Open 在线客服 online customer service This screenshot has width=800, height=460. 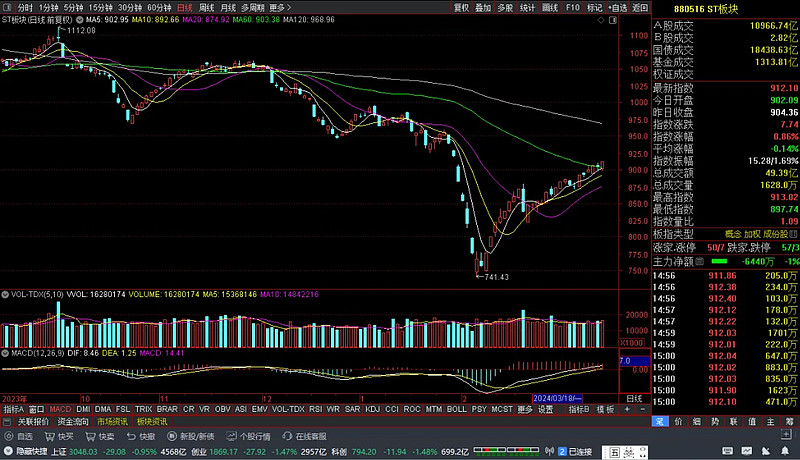pyautogui.click(x=304, y=437)
